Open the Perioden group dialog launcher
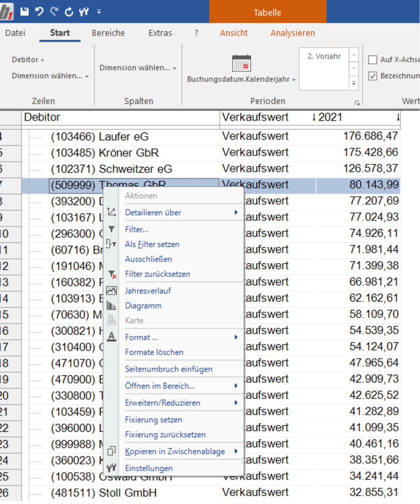This screenshot has width=420, height=504. tap(357, 103)
